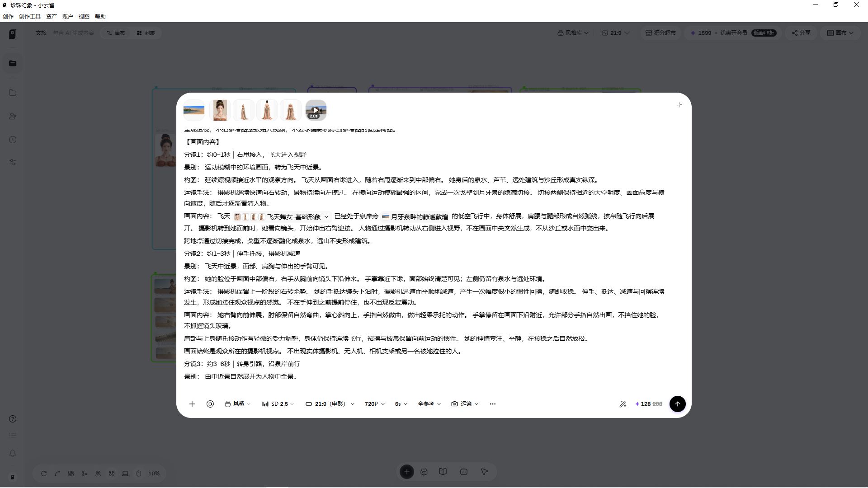Open the 创作 menu
Image resolution: width=868 pixels, height=488 pixels.
tap(8, 17)
